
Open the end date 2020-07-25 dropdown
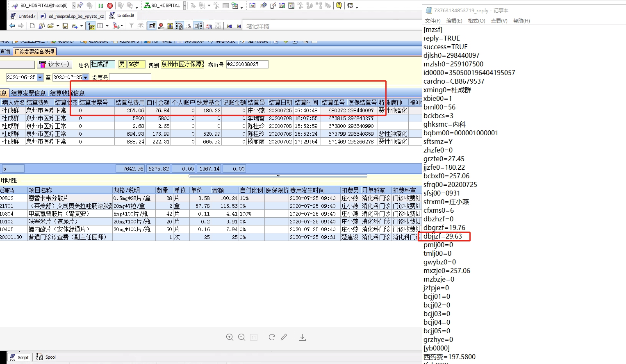85,77
